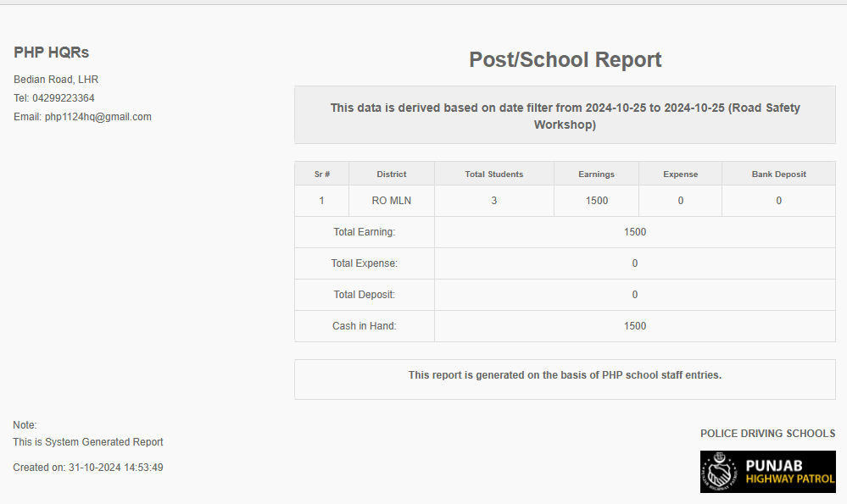Screen dimensions: 847x504
Task: Click the Cash in Hand row label
Action: coord(365,326)
